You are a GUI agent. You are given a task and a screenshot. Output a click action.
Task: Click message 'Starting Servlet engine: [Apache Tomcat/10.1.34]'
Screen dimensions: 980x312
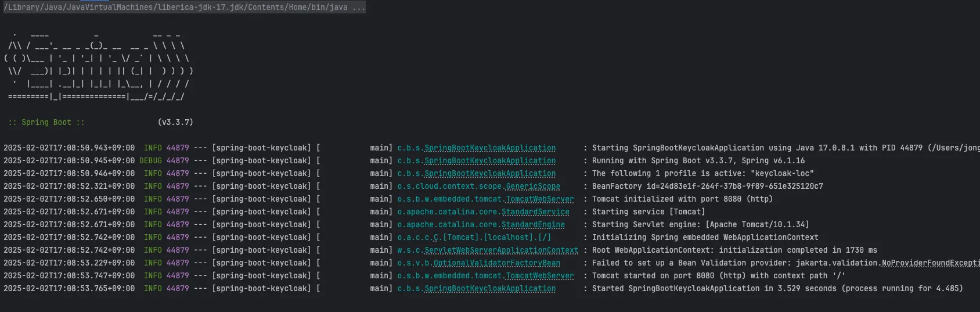point(701,225)
